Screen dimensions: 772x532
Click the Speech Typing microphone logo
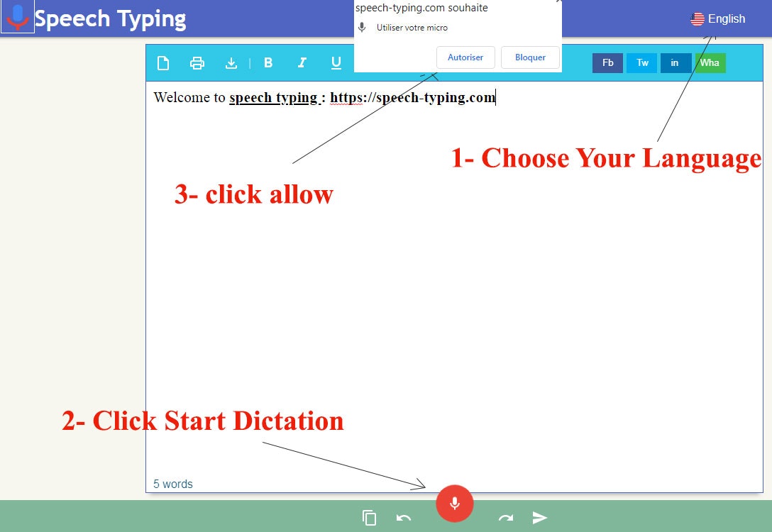click(18, 16)
